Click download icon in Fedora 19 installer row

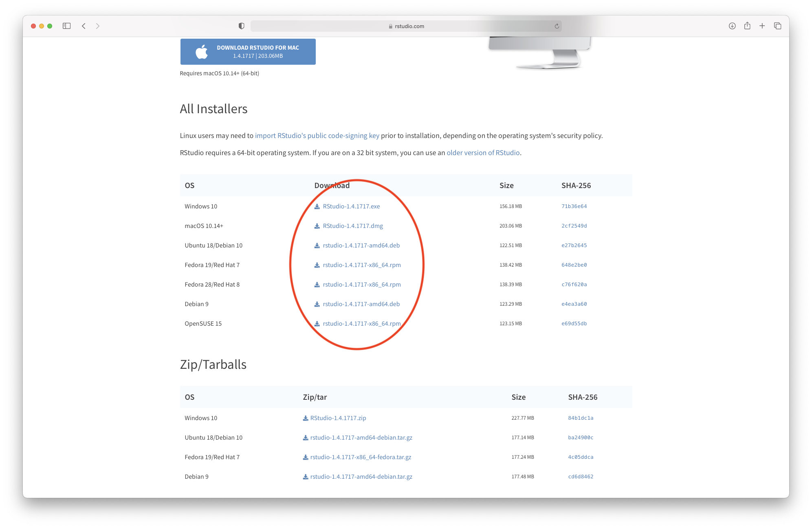[x=317, y=265]
